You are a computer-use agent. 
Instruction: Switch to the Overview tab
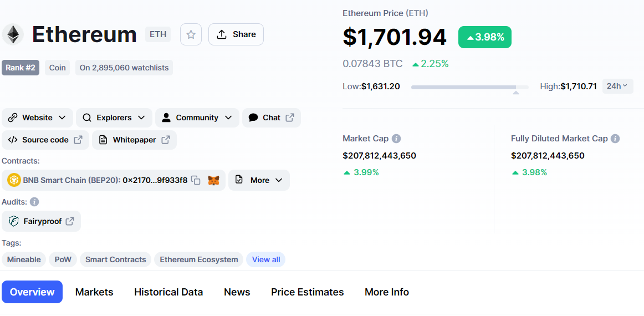pyautogui.click(x=32, y=292)
